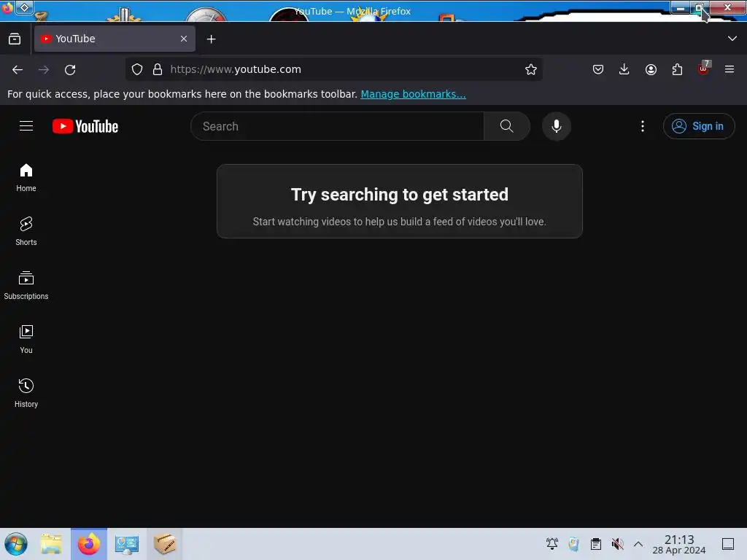Close the YouTube tab
The image size is (747, 560).
[x=184, y=39]
